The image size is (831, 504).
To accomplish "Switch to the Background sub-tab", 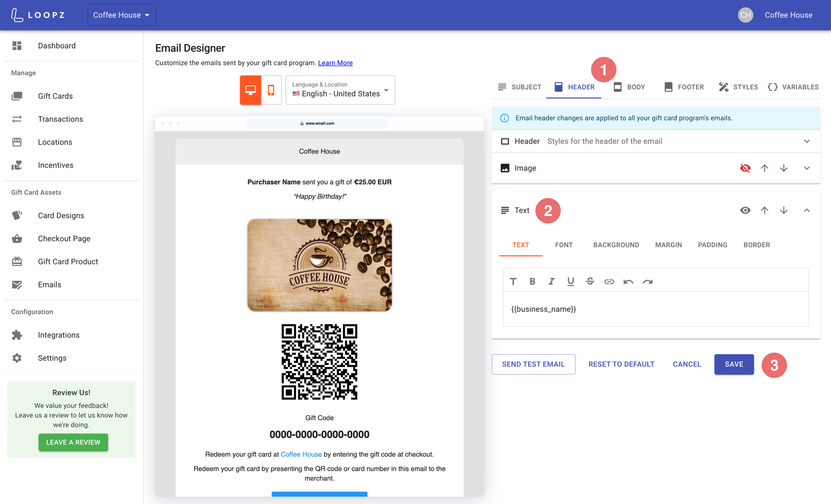I will (616, 245).
